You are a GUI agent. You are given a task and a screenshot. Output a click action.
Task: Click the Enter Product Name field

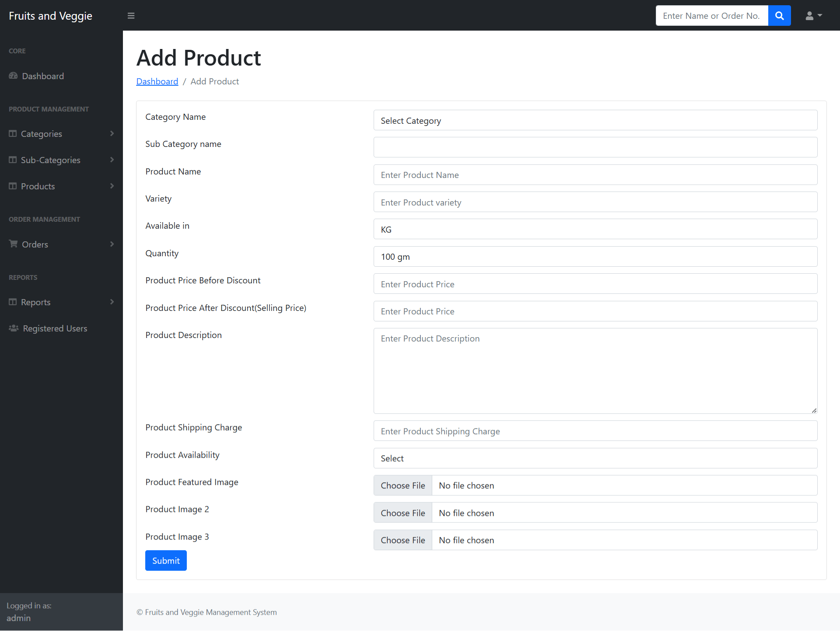595,174
